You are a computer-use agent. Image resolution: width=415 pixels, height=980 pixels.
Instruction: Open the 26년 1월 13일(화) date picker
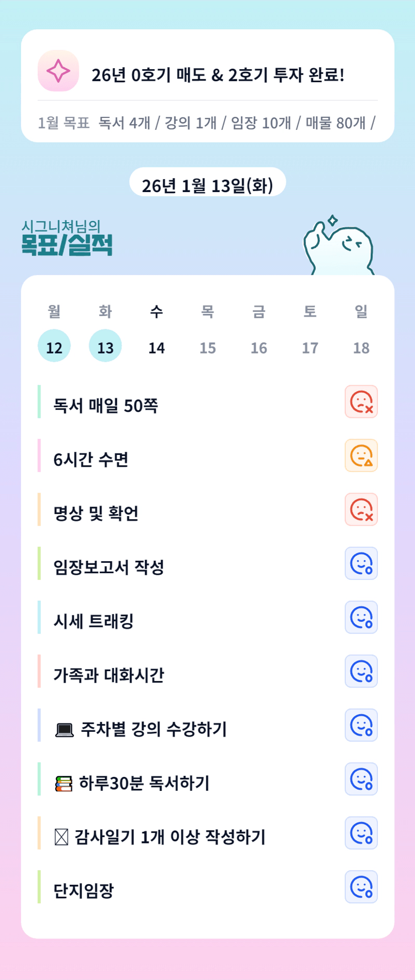[x=207, y=185]
